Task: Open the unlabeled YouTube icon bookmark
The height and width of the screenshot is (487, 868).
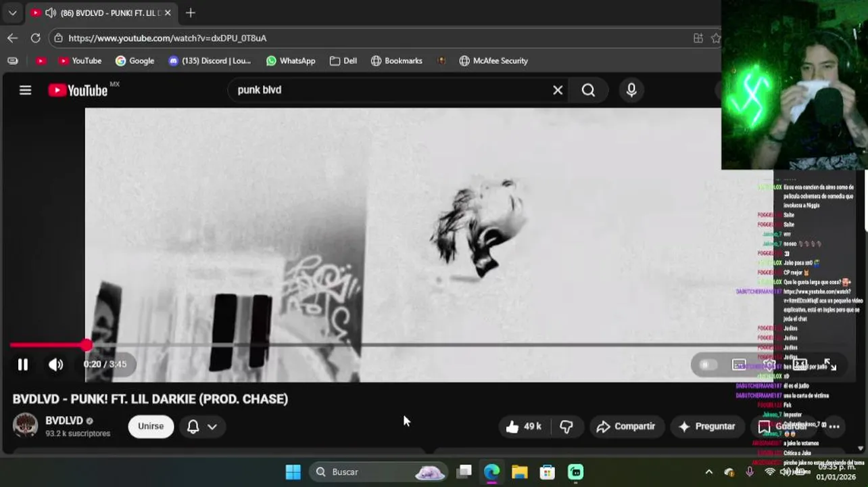Action: [x=41, y=61]
